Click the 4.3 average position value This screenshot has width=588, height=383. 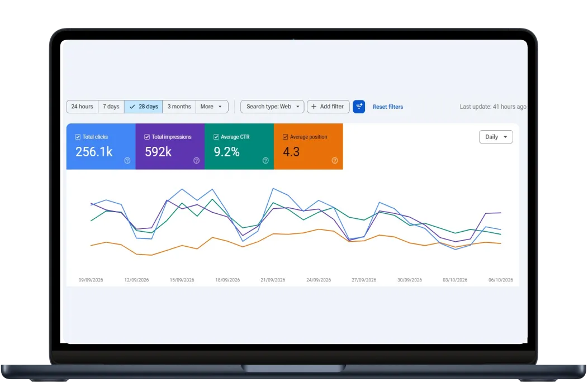[291, 152]
